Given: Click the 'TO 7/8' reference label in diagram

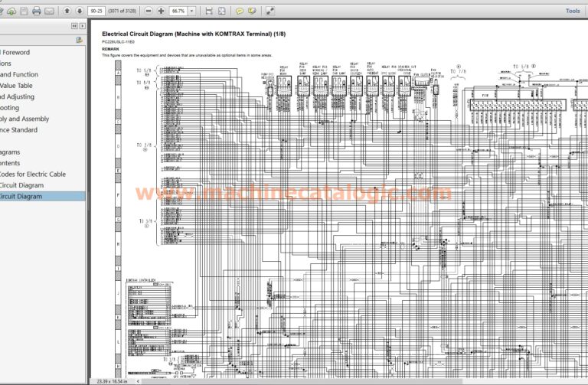Looking at the screenshot, I should [459, 71].
